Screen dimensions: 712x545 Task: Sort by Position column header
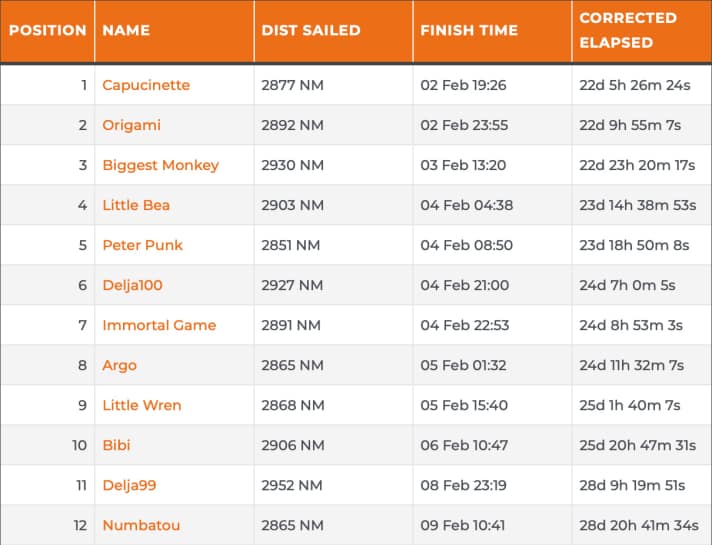coord(48,30)
